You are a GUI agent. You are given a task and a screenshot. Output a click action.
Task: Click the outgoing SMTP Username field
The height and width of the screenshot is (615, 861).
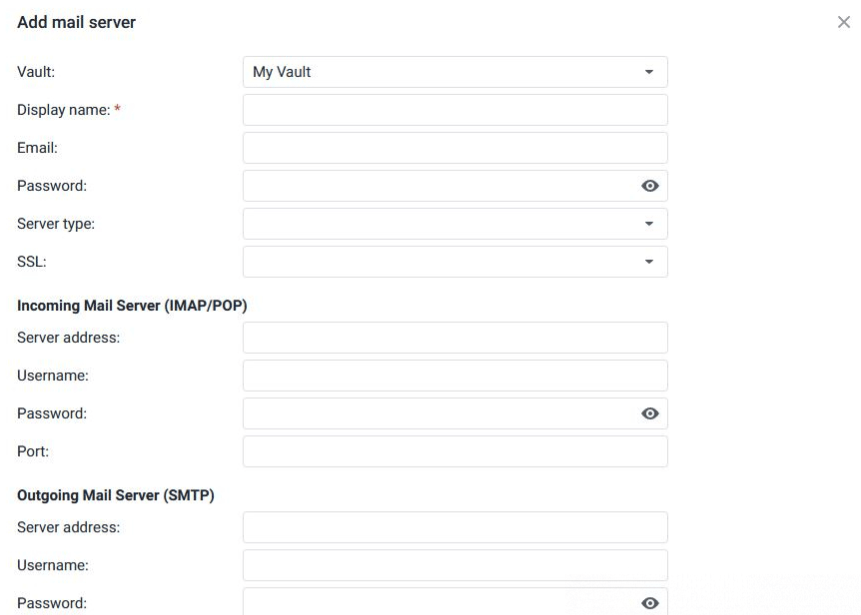point(454,565)
